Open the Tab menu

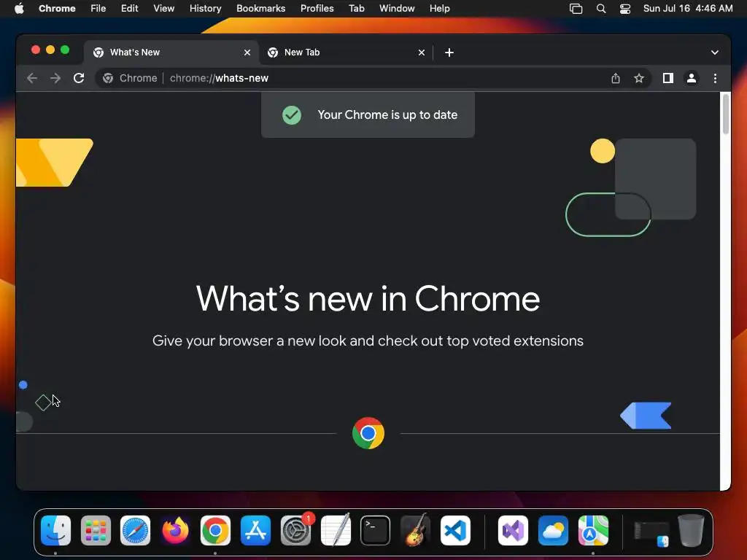(357, 9)
